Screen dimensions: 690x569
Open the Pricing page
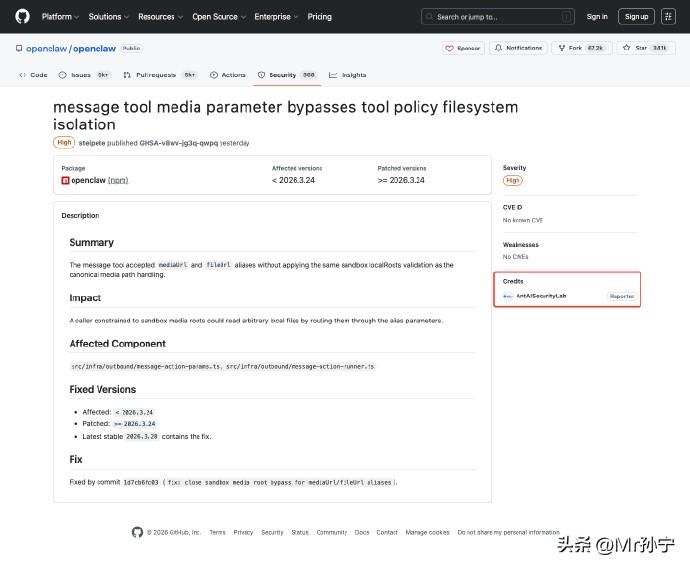pyautogui.click(x=319, y=17)
